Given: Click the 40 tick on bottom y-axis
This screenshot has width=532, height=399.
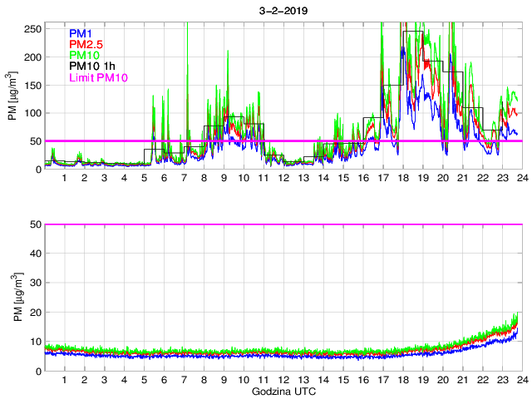Looking at the screenshot, I should click(35, 254).
